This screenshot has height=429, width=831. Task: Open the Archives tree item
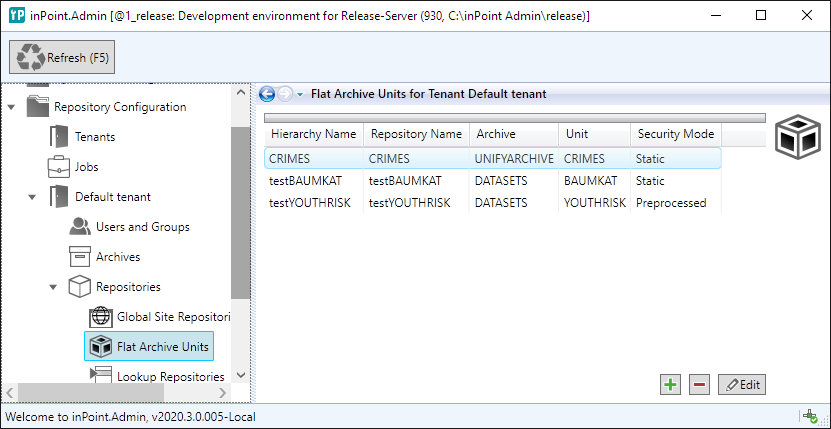coord(118,257)
